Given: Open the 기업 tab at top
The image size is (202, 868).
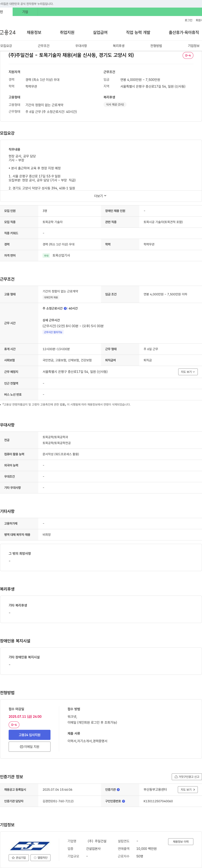Looking at the screenshot, I should [25, 12].
